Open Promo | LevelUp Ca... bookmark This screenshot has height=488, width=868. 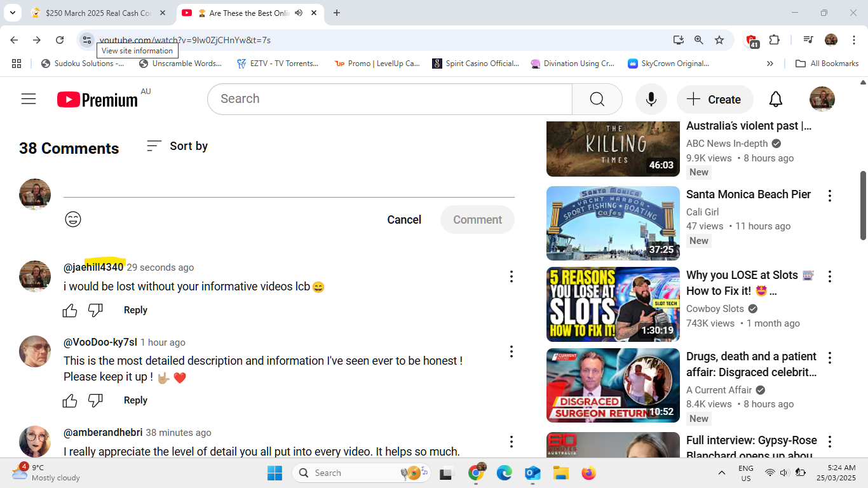coord(377,64)
